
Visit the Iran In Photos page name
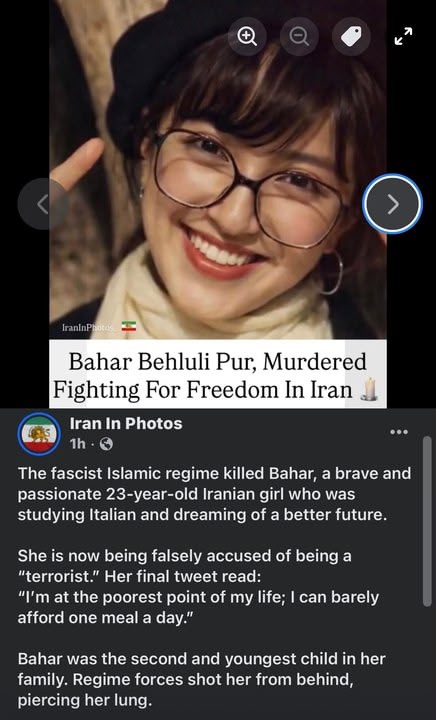126,423
